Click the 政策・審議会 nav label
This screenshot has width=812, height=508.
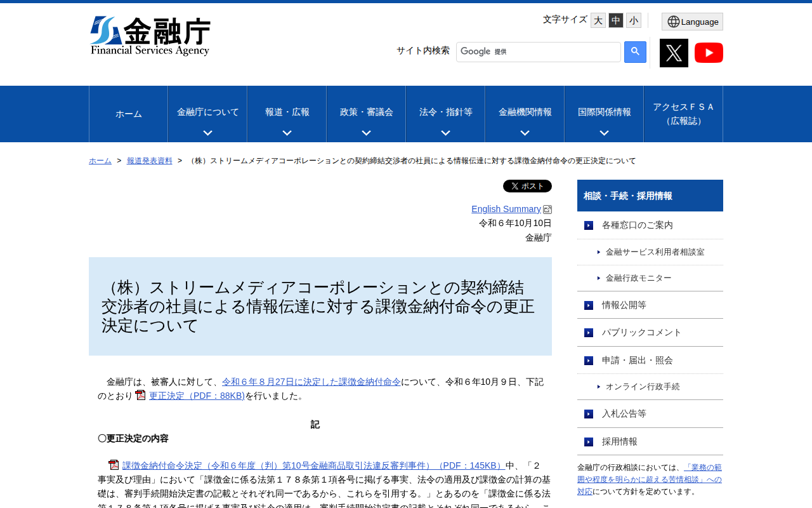[367, 112]
